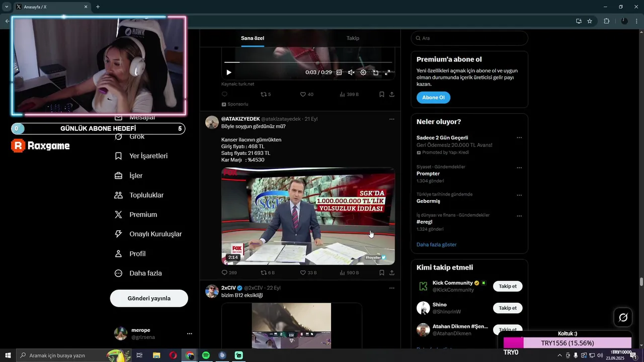Follow Shino with Takip et
This screenshot has height=362, width=644.
508,308
